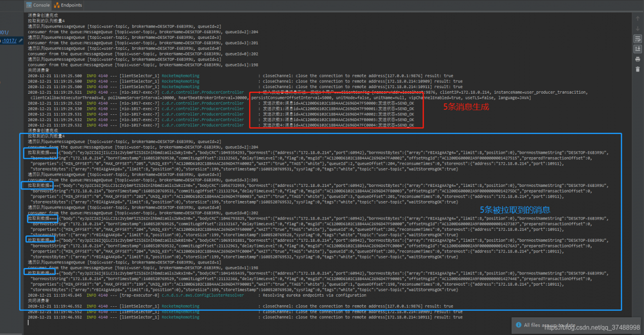Toggle the Soft-Wrap console output button
This screenshot has width=644, height=335.
[x=637, y=39]
